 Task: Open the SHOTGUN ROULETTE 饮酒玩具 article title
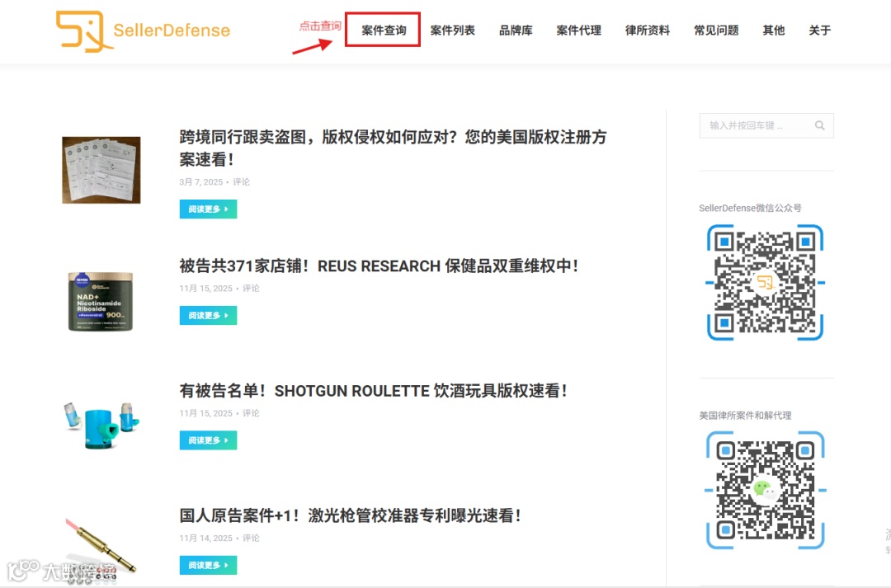[x=374, y=391]
